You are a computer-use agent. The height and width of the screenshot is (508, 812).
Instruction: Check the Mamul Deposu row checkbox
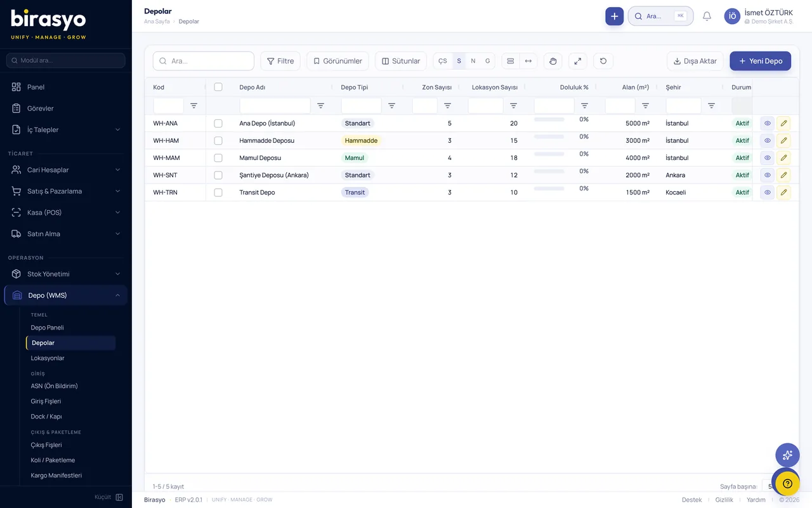point(218,157)
